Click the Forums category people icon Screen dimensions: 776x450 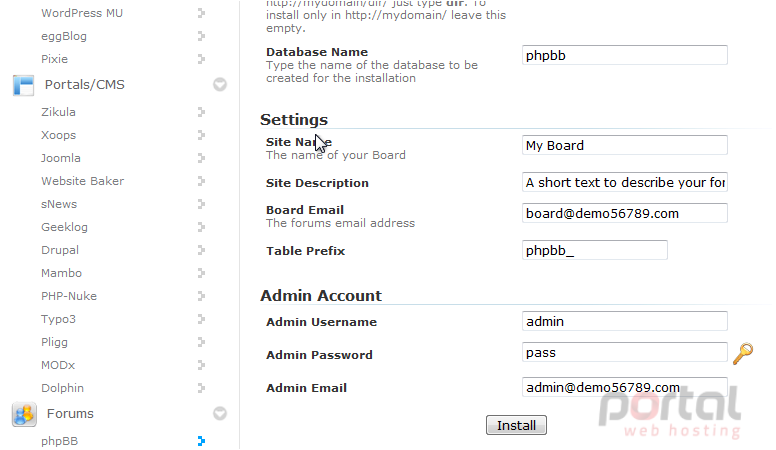point(24,414)
